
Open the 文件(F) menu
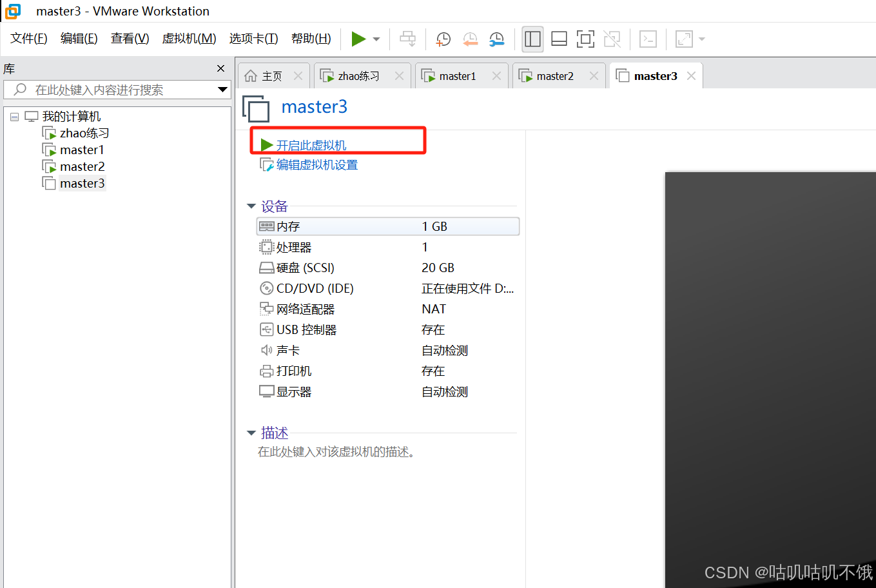click(29, 39)
